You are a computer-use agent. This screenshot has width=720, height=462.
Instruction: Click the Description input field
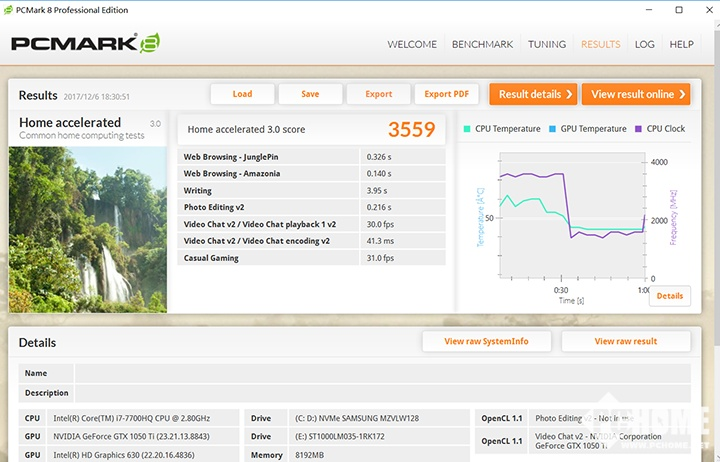(x=382, y=393)
